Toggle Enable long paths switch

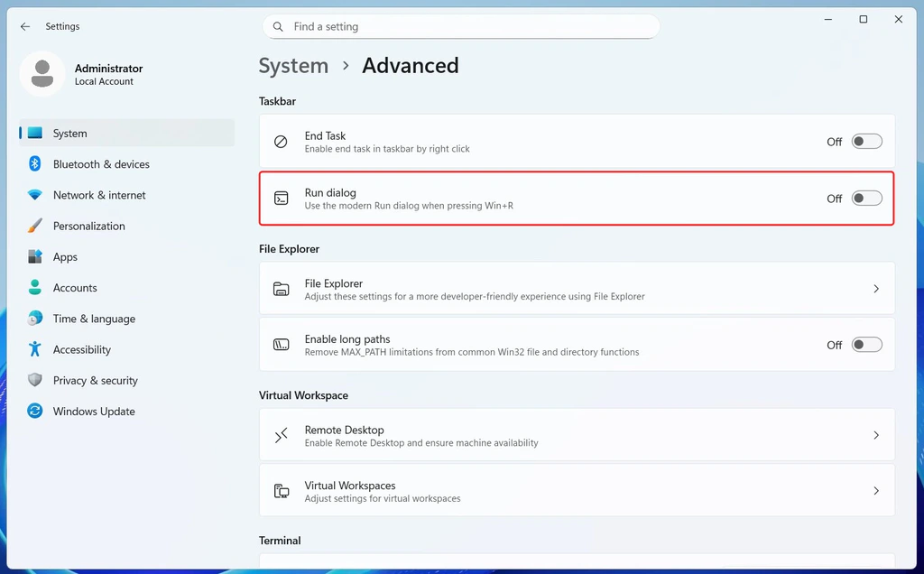tap(866, 345)
